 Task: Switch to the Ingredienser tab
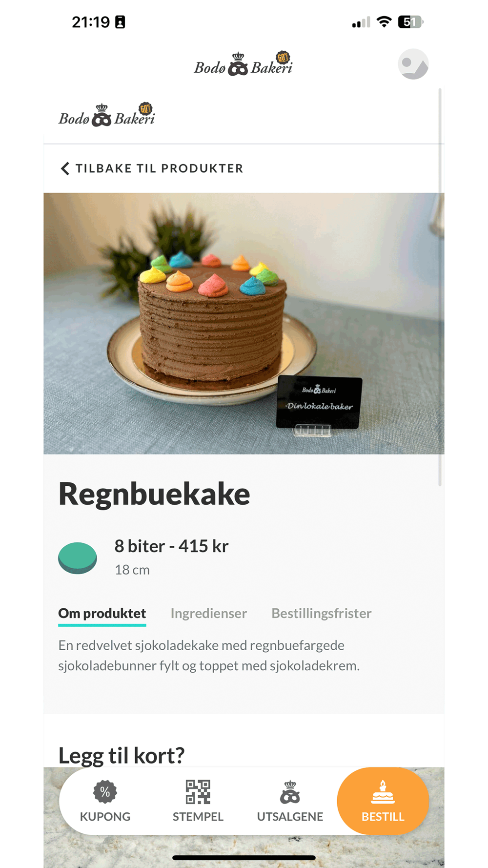208,613
